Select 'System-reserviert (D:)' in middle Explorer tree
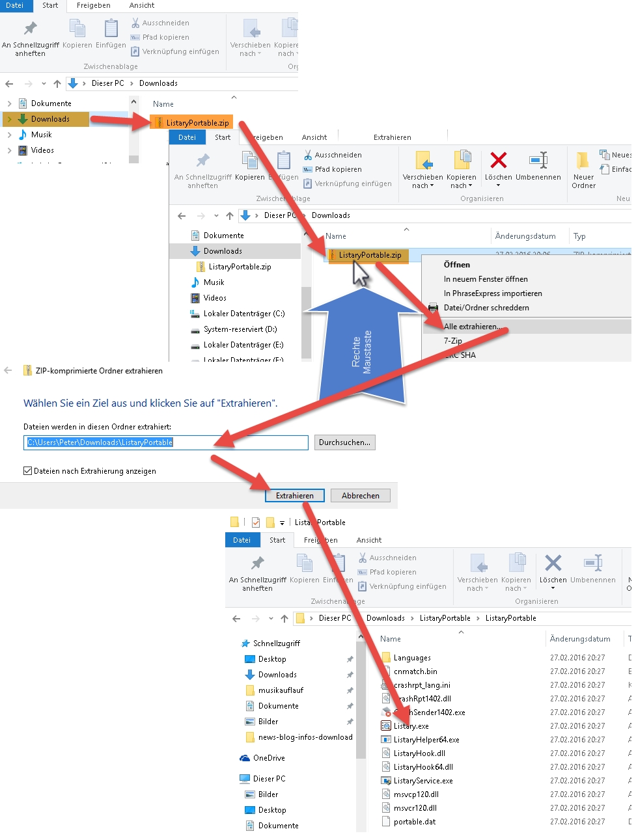Viewport: 636px width, 840px height. (x=240, y=329)
